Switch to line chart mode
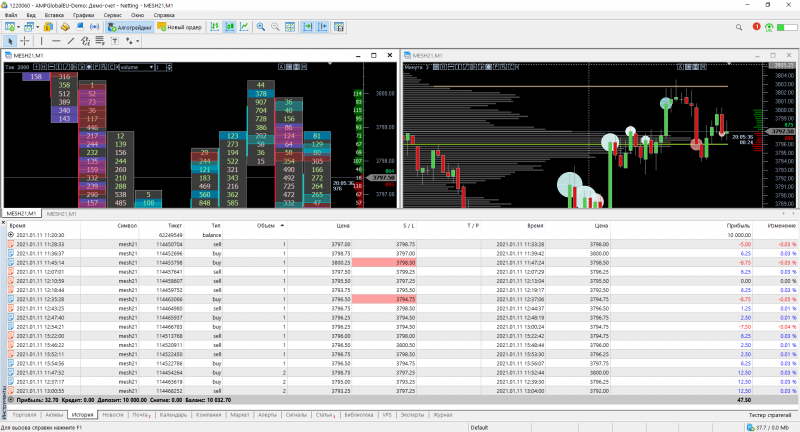 244,27
